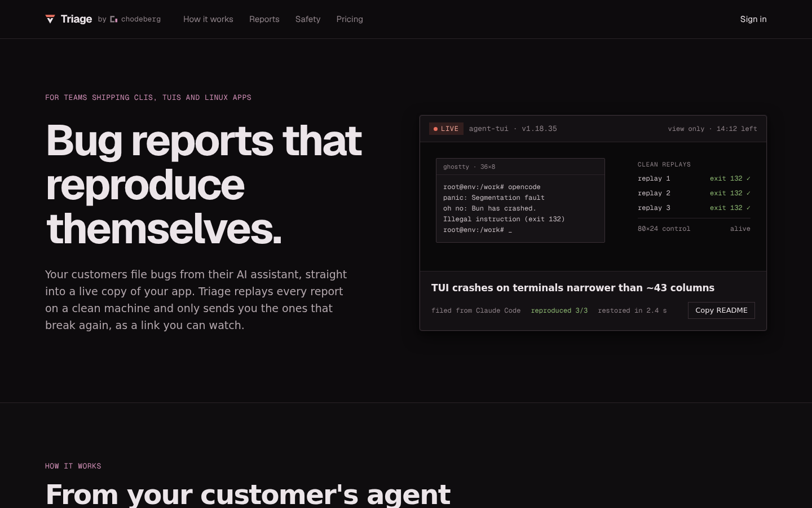Click the Triage brand name link
The image size is (812, 508).
pos(76,19)
